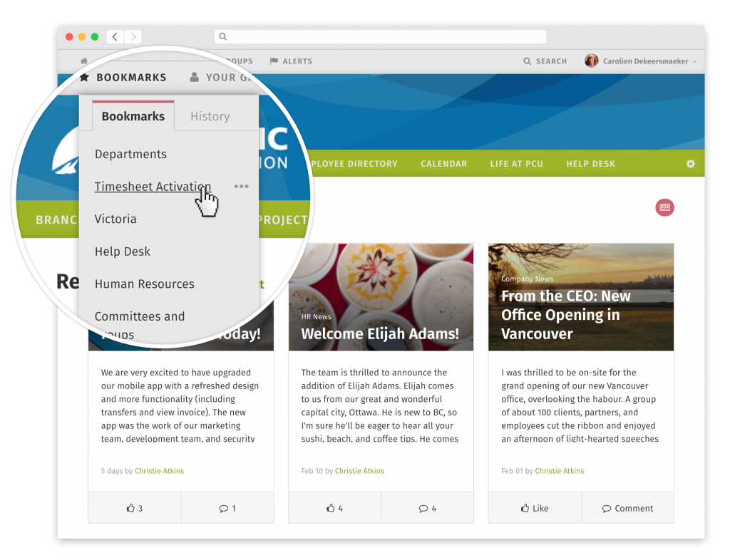This screenshot has height=560, width=730.
Task: Click the browser address bar field
Action: point(381,36)
